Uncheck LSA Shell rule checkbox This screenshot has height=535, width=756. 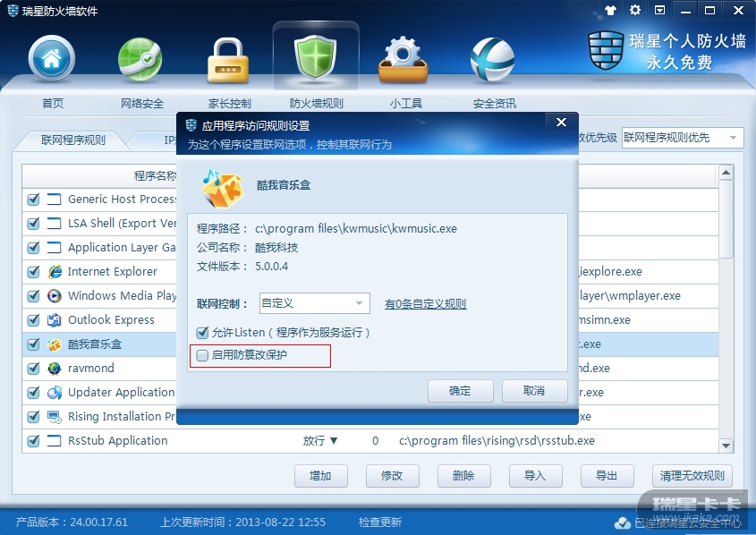tap(33, 223)
